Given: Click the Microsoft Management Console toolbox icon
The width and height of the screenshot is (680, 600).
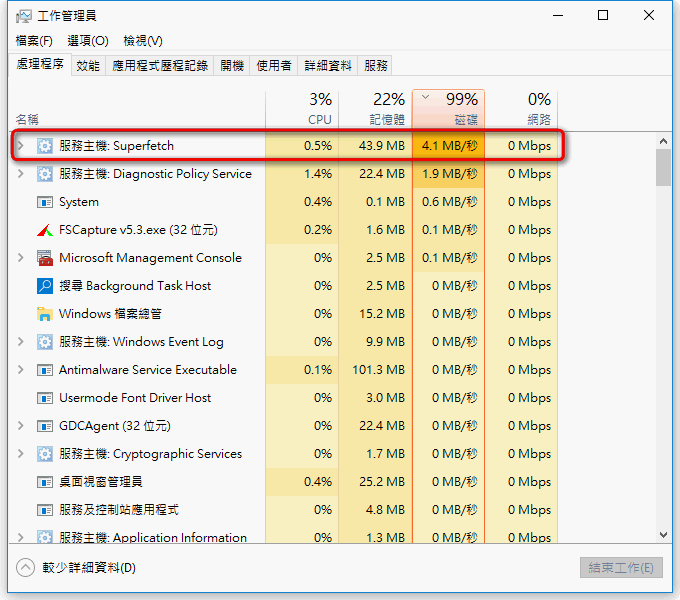Looking at the screenshot, I should pos(45,258).
